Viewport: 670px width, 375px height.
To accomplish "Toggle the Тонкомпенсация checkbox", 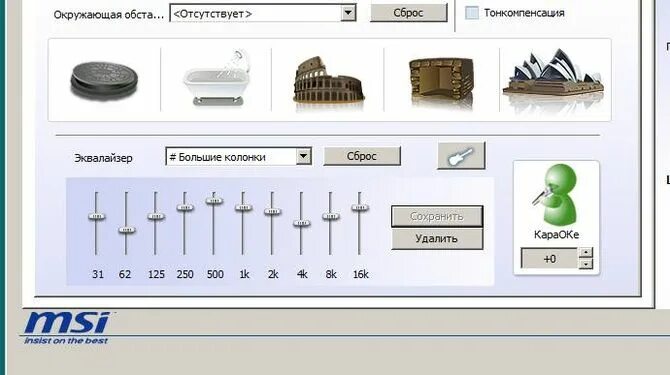I will (x=472, y=13).
